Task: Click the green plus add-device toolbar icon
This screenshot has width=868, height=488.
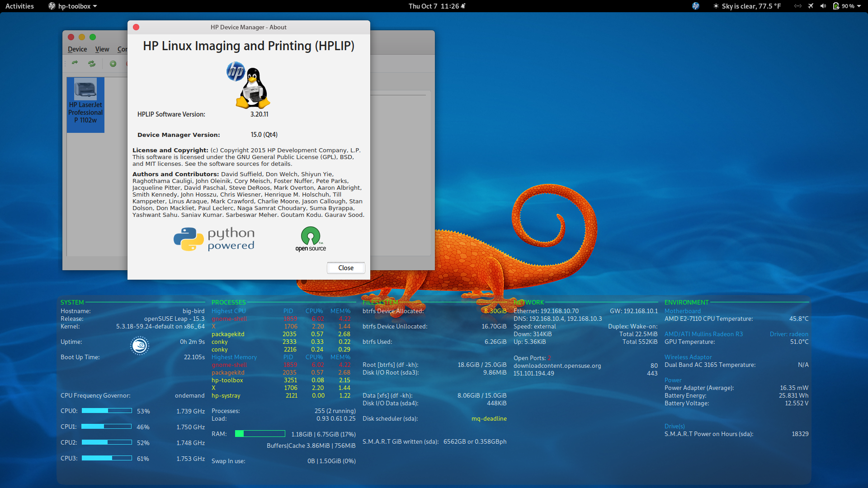Action: (x=113, y=64)
